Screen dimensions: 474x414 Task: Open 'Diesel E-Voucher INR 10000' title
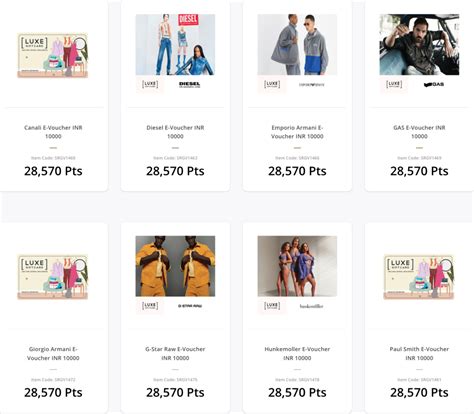(x=175, y=132)
